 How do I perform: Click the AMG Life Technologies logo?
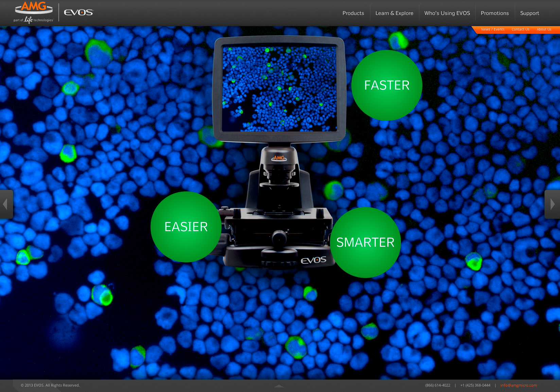(34, 13)
